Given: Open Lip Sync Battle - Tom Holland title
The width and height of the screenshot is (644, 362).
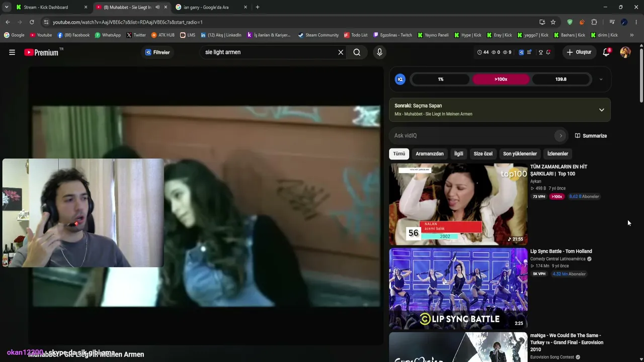Looking at the screenshot, I should (x=561, y=251).
